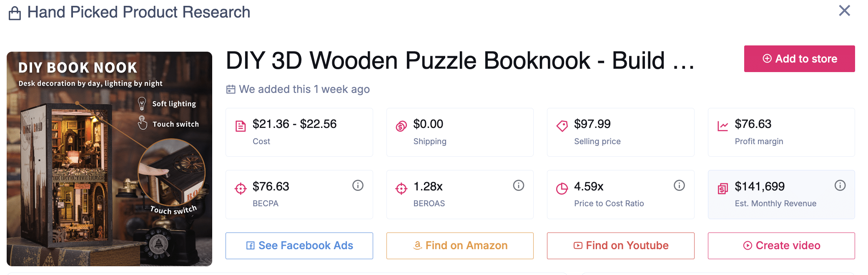868x275 pixels.
Task: Open the info tooltip next to BECPA
Action: [358, 185]
